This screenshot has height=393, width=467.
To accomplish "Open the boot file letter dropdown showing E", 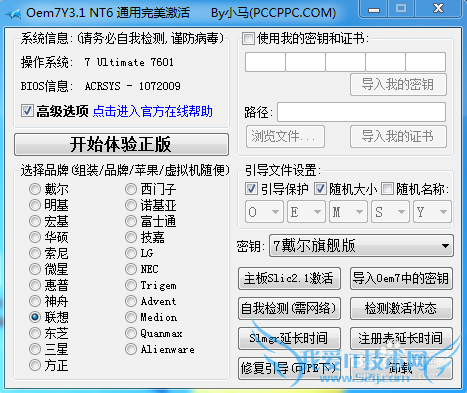I will click(x=306, y=212).
